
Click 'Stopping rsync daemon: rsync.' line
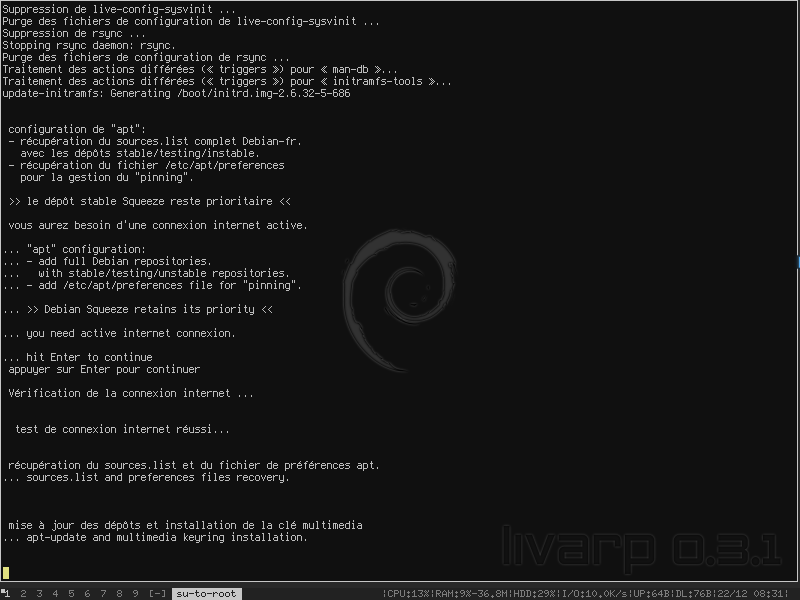(89, 45)
